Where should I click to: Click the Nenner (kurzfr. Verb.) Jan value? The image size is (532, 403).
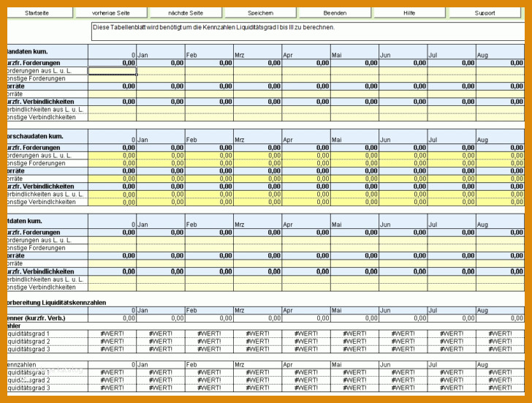tap(161, 318)
